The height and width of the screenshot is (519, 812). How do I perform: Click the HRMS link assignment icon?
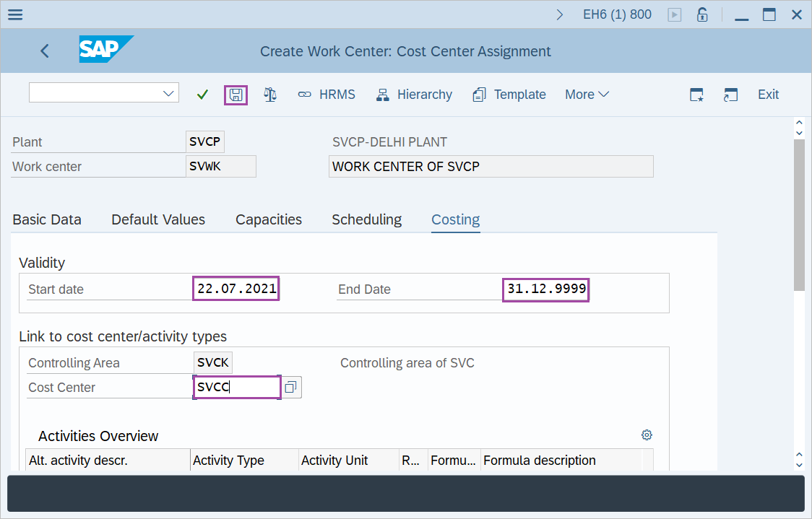[306, 94]
